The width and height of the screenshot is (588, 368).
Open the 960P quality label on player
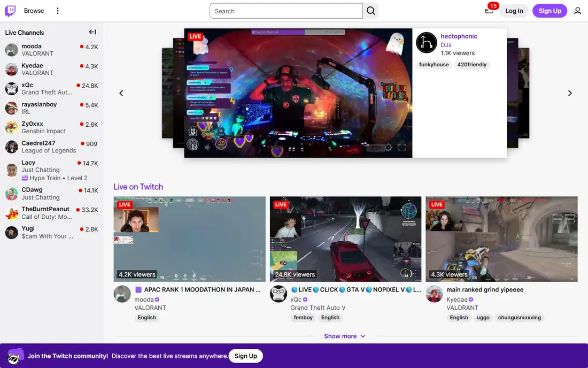(375, 148)
